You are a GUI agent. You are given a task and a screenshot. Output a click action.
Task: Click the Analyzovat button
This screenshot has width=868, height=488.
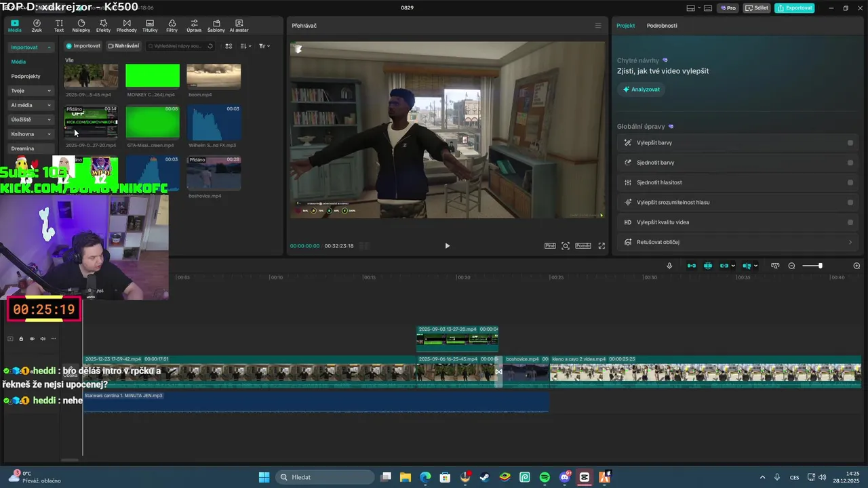642,89
